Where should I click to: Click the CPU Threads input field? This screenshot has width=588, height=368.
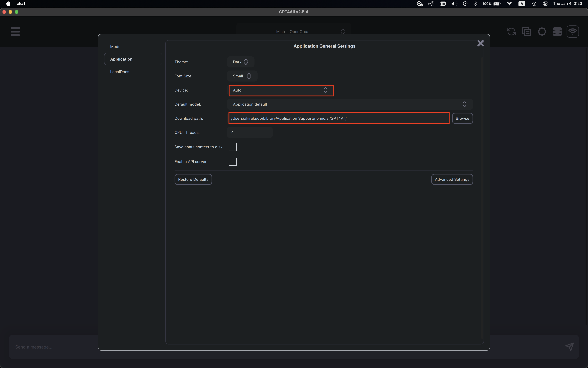point(250,132)
